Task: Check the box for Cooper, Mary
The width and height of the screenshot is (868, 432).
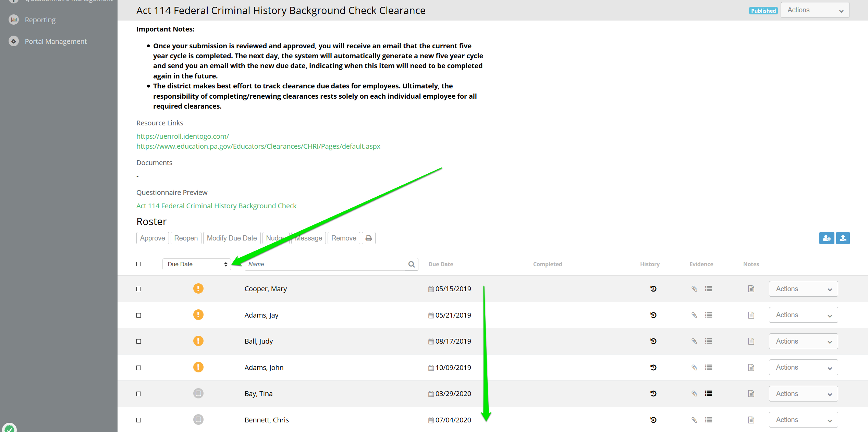Action: click(138, 289)
